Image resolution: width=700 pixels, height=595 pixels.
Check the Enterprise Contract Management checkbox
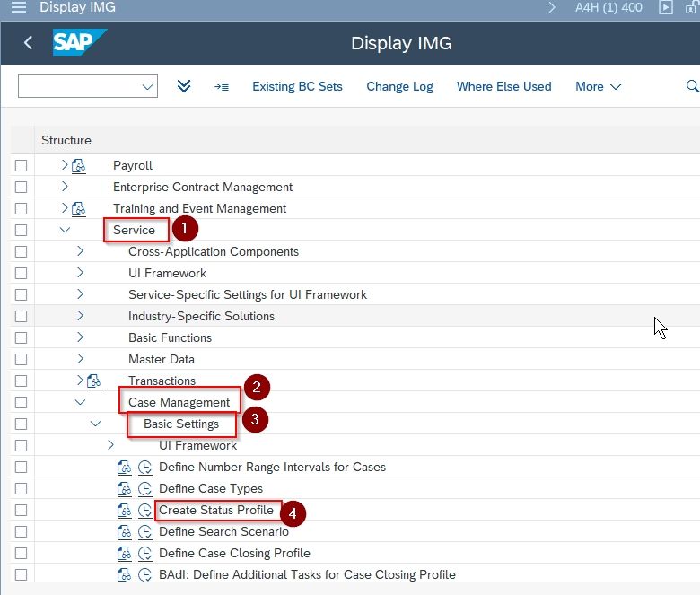[x=21, y=187]
